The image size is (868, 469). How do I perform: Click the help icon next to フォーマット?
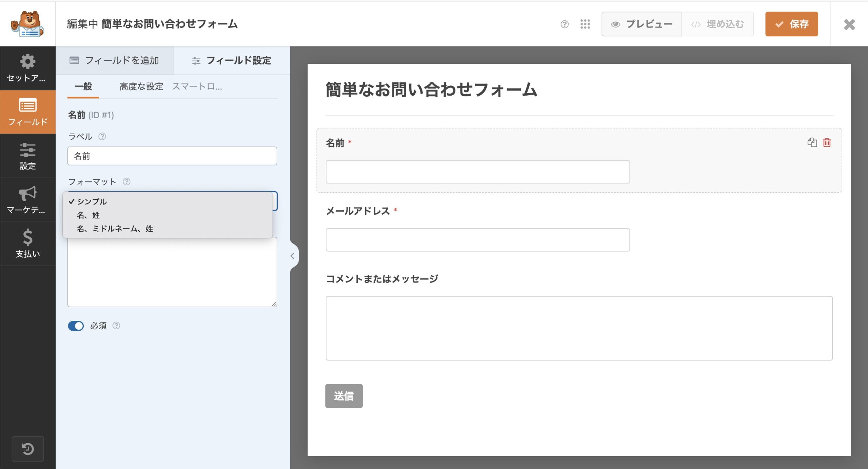(x=126, y=181)
